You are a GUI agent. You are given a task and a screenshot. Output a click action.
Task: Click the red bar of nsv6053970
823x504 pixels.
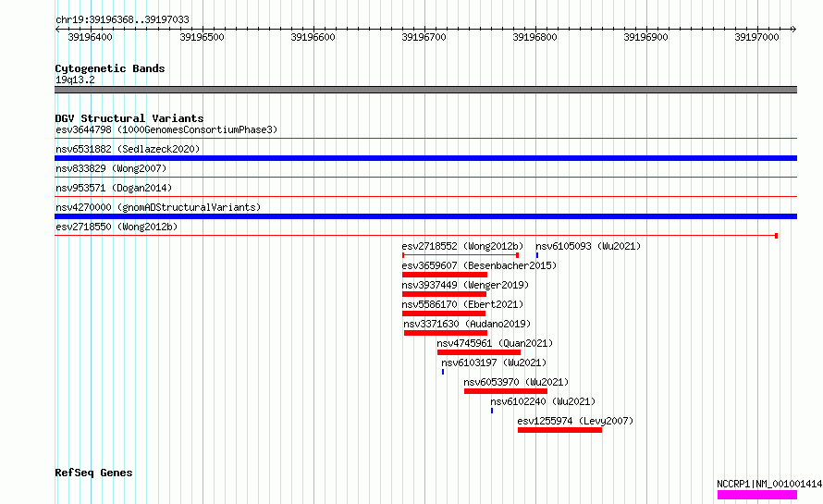point(506,391)
